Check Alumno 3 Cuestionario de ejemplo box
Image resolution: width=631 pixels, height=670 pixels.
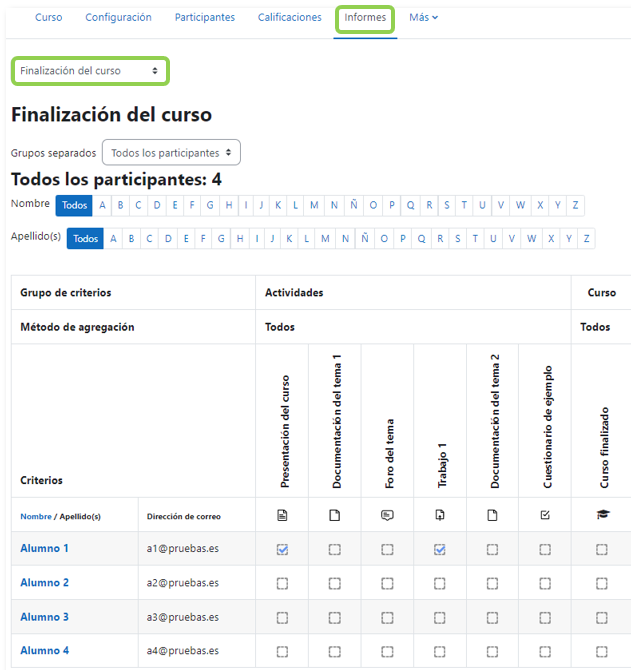(x=545, y=617)
